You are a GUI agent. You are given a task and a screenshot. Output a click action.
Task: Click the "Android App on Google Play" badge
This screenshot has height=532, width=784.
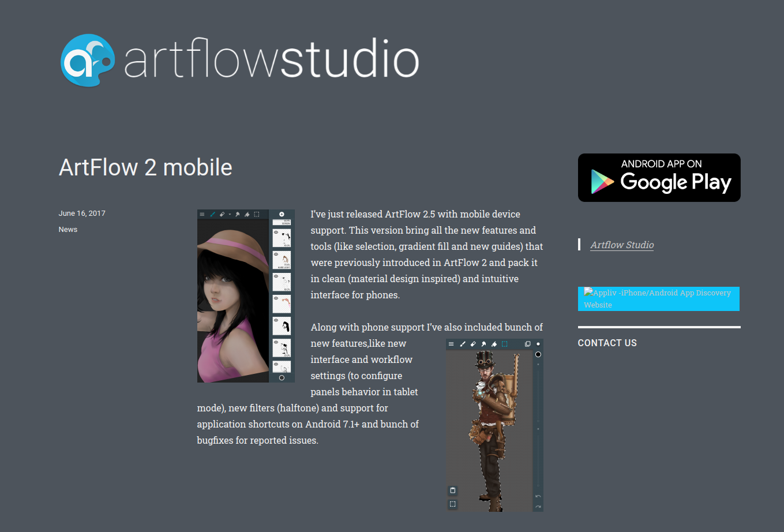click(x=659, y=178)
